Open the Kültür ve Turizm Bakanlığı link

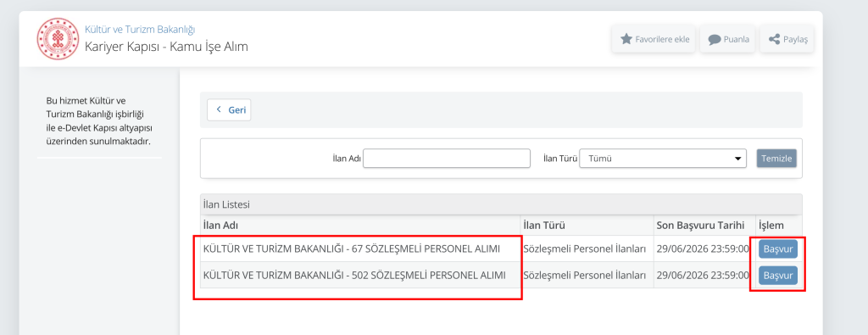(140, 30)
